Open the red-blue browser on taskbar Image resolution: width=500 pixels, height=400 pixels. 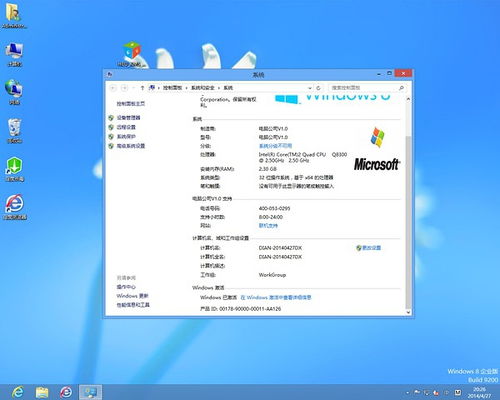(x=66, y=392)
